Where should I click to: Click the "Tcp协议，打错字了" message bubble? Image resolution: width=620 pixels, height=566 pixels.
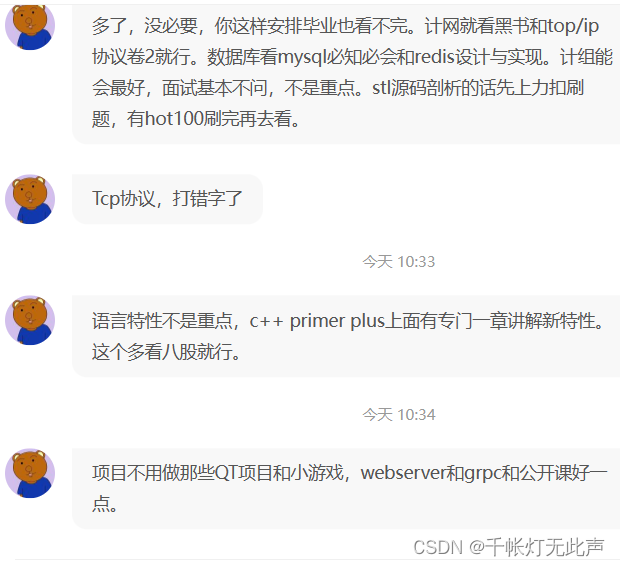(x=167, y=199)
